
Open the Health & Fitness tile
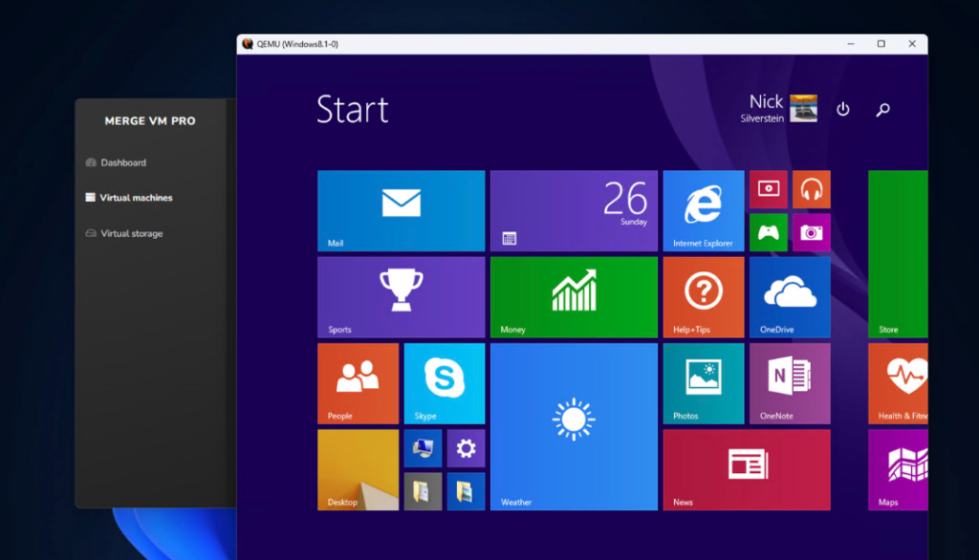click(x=897, y=382)
